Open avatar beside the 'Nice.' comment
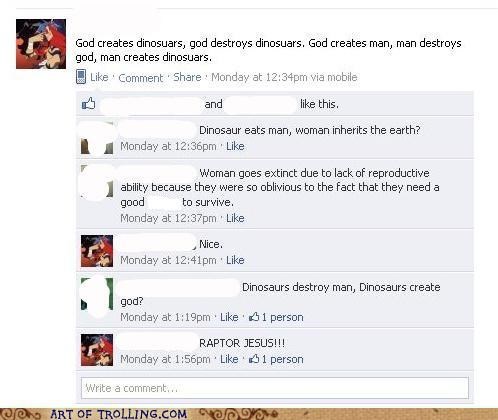The image size is (498, 420). 97,251
